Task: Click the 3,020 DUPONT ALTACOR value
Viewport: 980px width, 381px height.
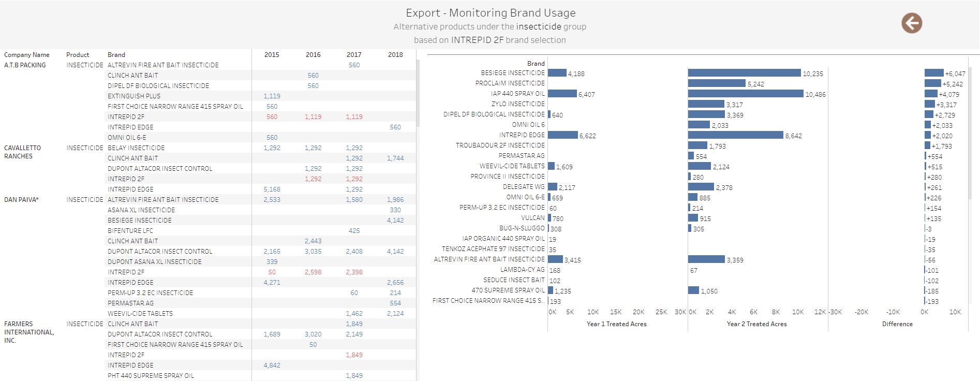Action: tap(313, 334)
